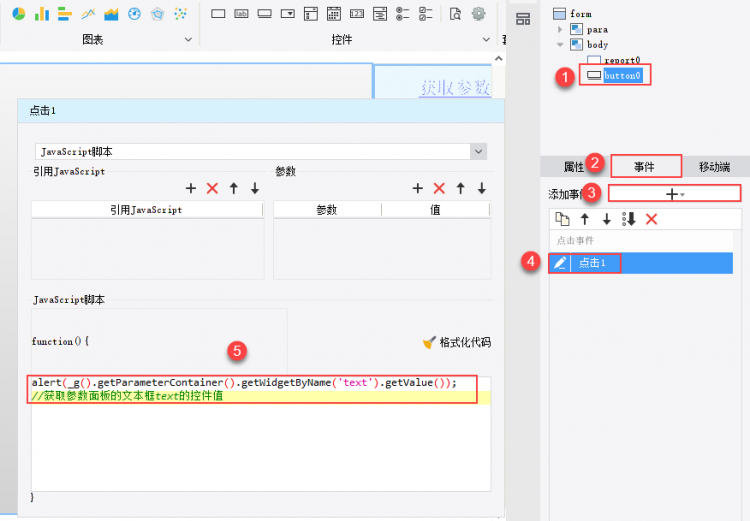Viewport: 750px width, 521px height.
Task: Add the query preview widget
Action: coord(455,14)
